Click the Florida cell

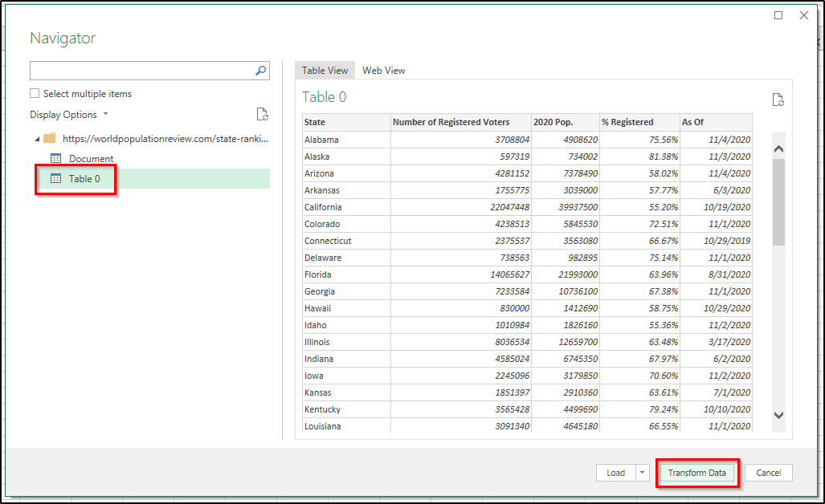346,274
